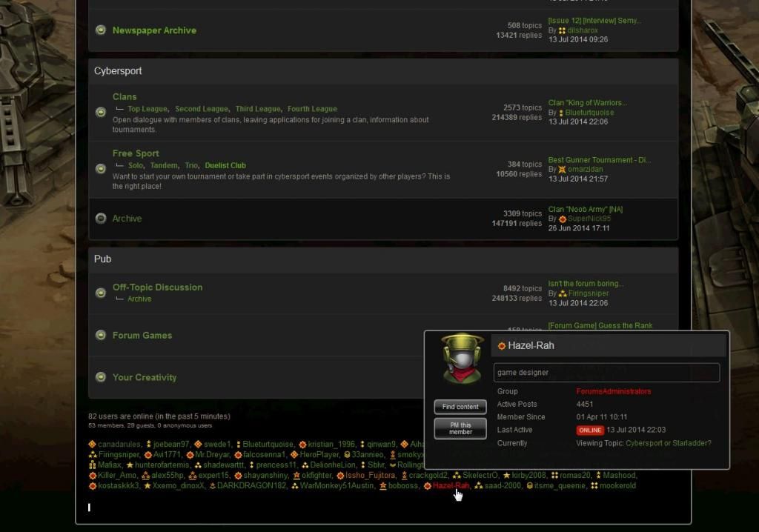Screen dimensions: 759x532
Task: Click the Free Sport forum status icon
Action: [101, 169]
